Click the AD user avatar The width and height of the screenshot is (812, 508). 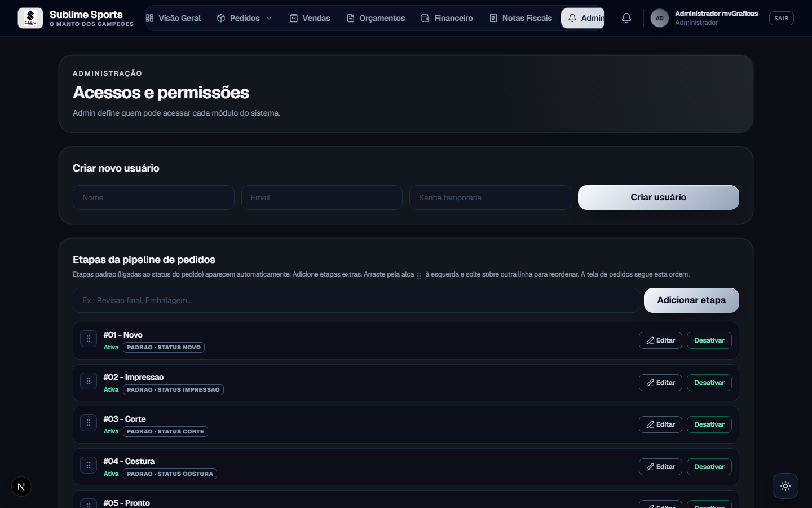point(660,18)
